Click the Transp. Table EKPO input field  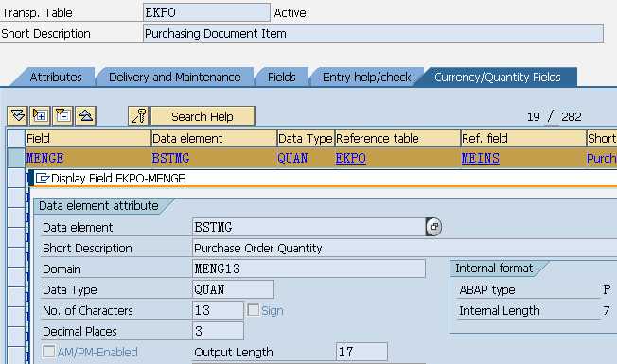206,12
